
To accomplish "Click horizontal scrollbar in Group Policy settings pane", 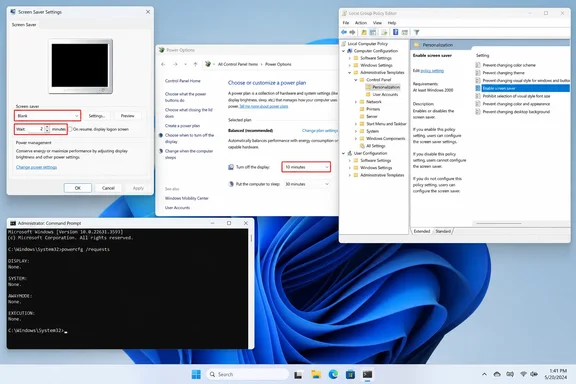I will coord(498,223).
